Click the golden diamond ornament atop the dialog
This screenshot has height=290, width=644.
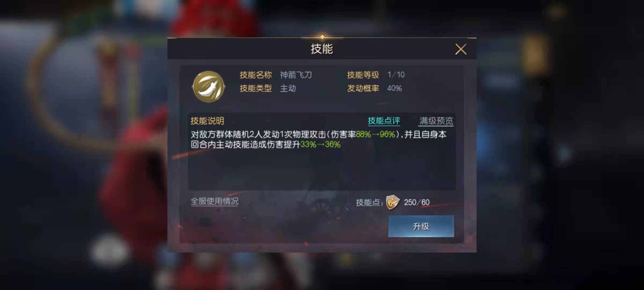tap(322, 37)
